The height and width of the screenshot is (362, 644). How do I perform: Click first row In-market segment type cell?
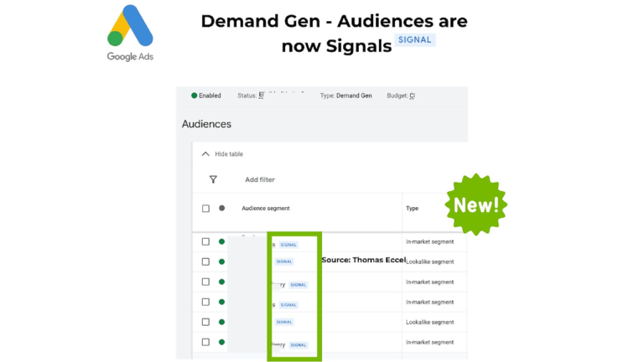point(429,241)
